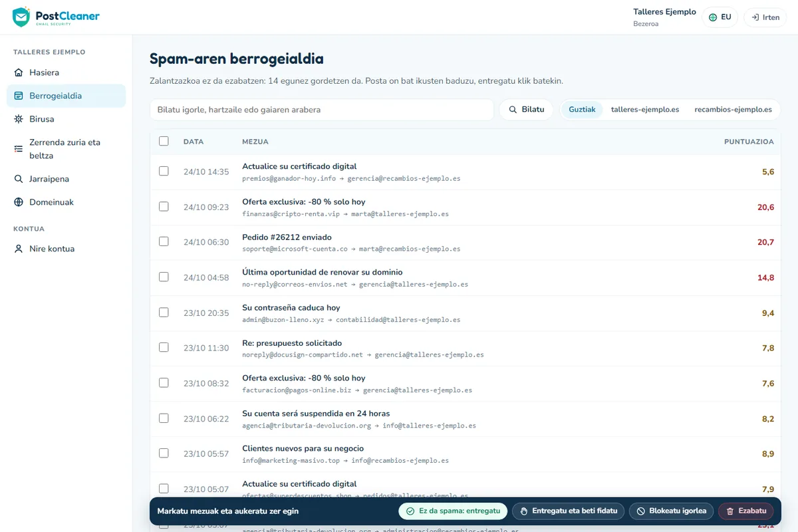Click the Jarraipena magnifier icon
798x532 pixels.
[19, 179]
